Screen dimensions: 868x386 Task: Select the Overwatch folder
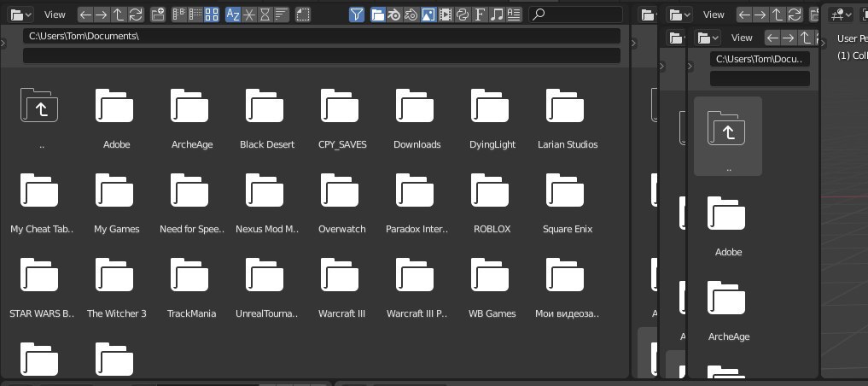[x=341, y=202]
